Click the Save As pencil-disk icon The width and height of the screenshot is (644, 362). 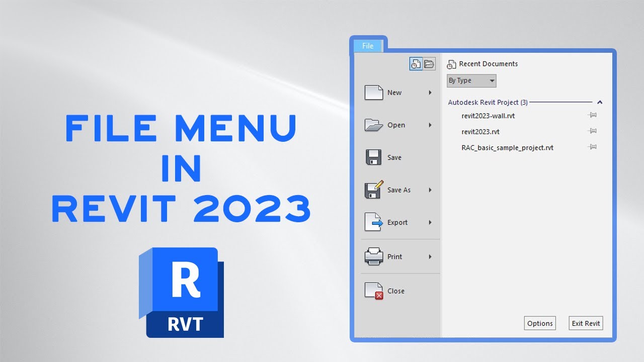coord(374,190)
